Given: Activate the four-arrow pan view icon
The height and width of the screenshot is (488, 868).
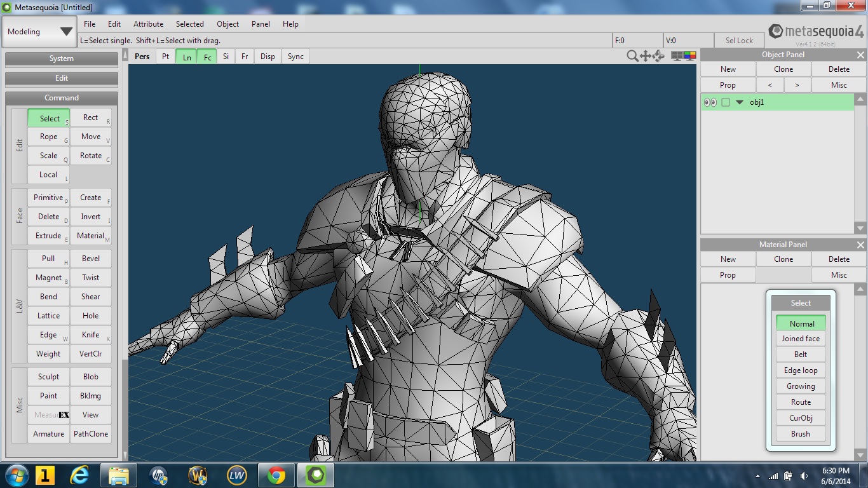Looking at the screenshot, I should click(645, 56).
